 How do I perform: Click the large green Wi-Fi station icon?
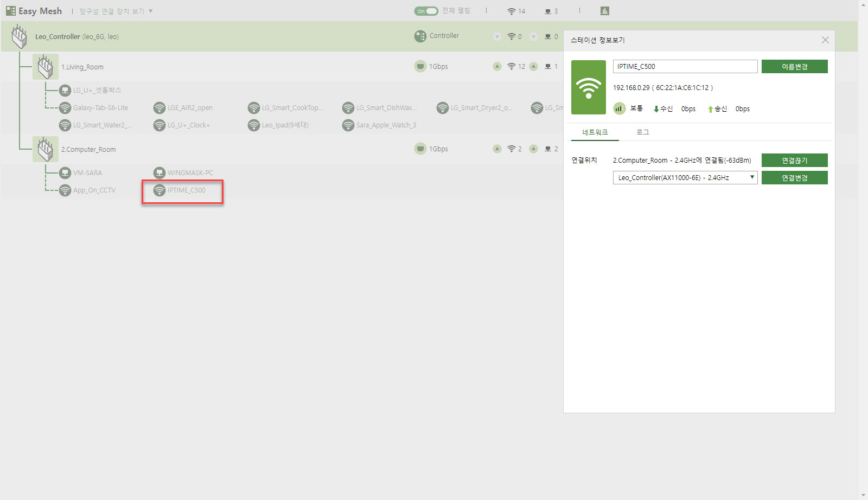[589, 87]
